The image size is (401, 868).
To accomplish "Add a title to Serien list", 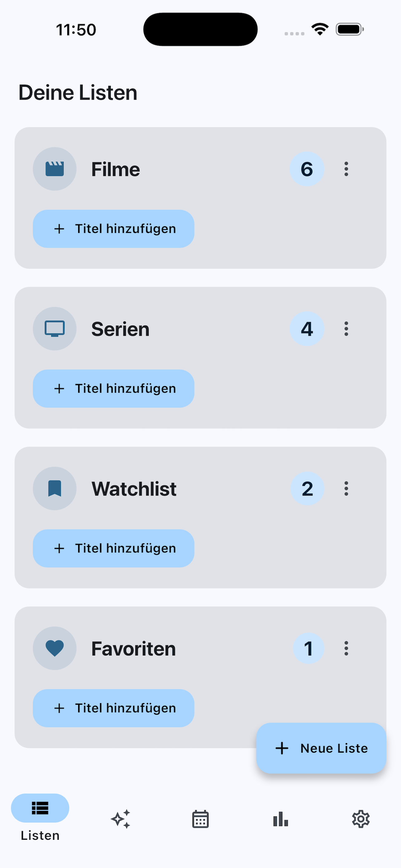I will pos(113,388).
